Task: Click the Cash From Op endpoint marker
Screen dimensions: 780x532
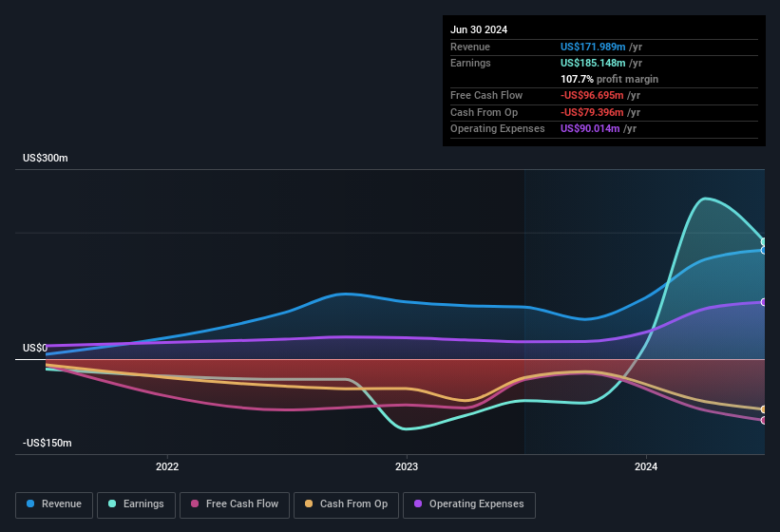Action: click(x=764, y=409)
